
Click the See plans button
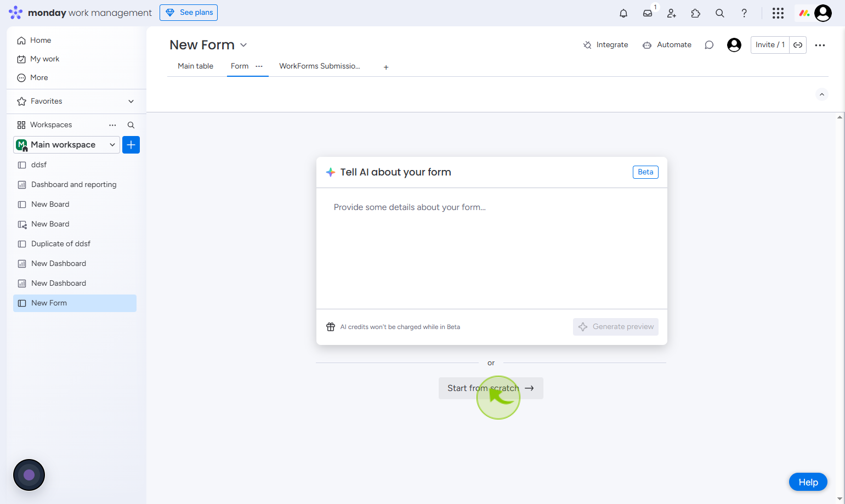click(x=189, y=13)
